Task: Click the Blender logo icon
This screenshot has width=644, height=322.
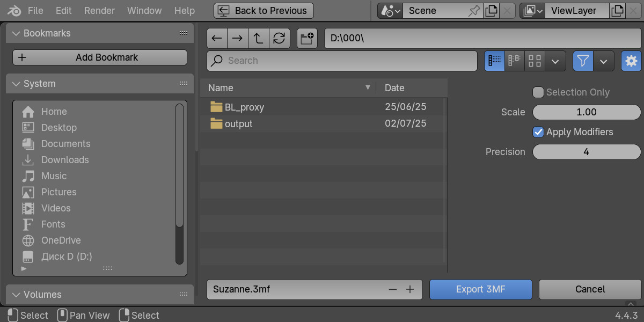Action: click(14, 11)
